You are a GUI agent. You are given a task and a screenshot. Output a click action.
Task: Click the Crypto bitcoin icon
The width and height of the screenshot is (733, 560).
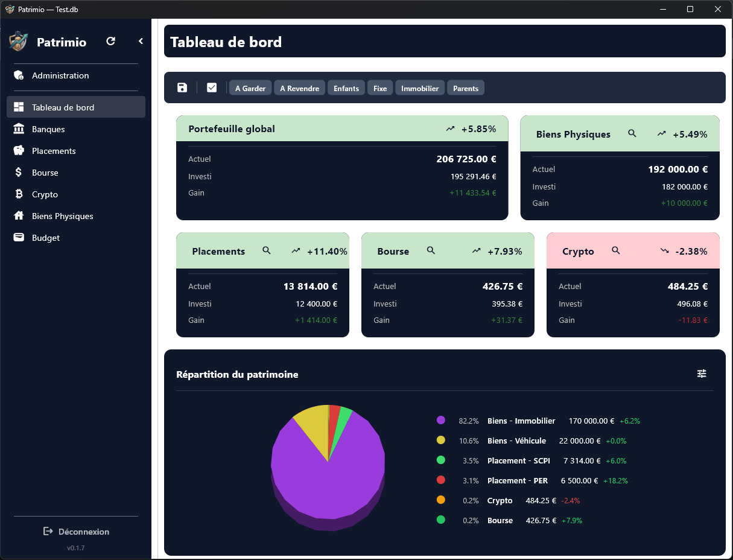[19, 194]
